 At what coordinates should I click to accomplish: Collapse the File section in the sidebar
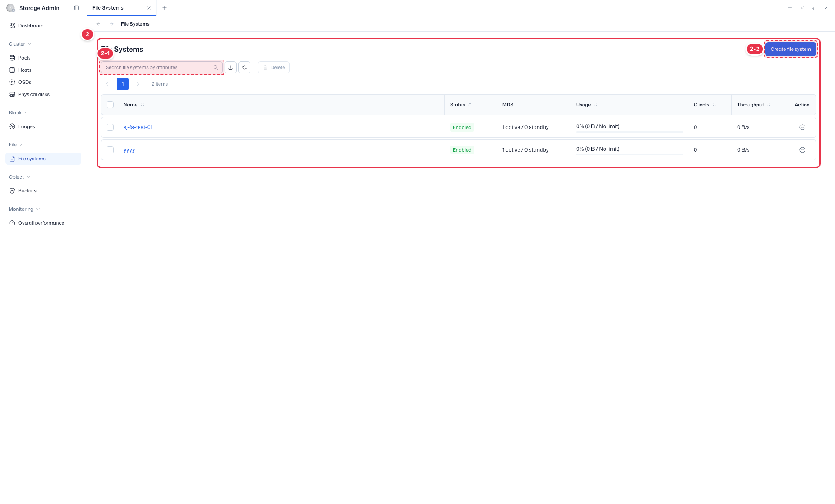click(x=16, y=145)
